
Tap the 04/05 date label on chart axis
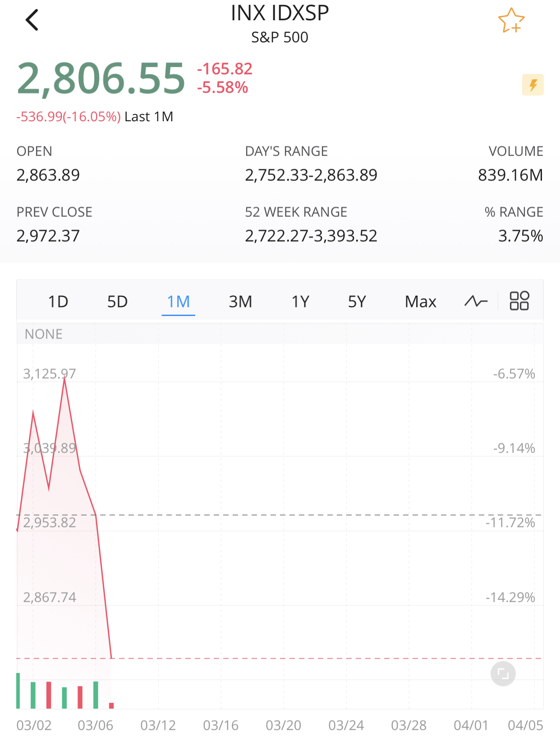pos(526,725)
